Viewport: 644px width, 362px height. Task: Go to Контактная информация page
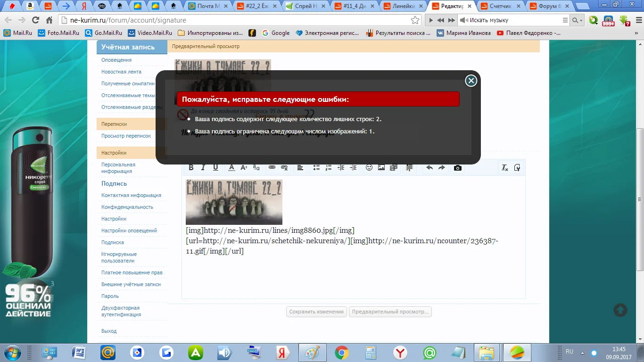131,195
